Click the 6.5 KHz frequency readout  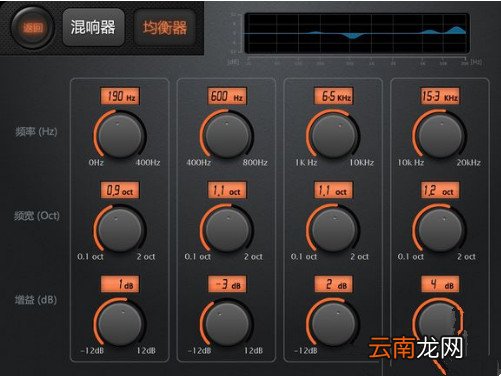(x=334, y=96)
